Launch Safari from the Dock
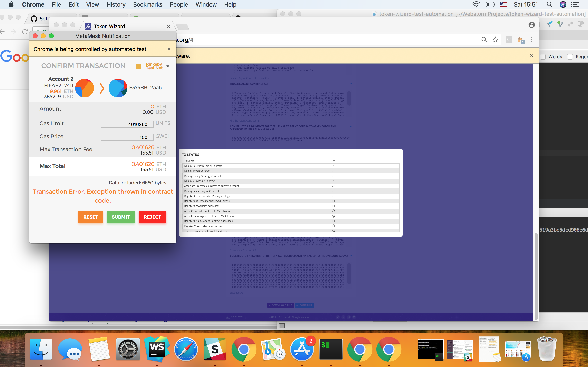 (x=186, y=349)
